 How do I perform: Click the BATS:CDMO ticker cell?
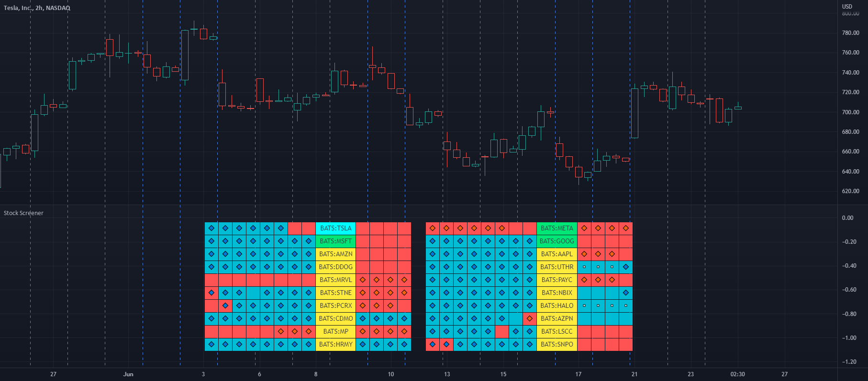tap(335, 319)
